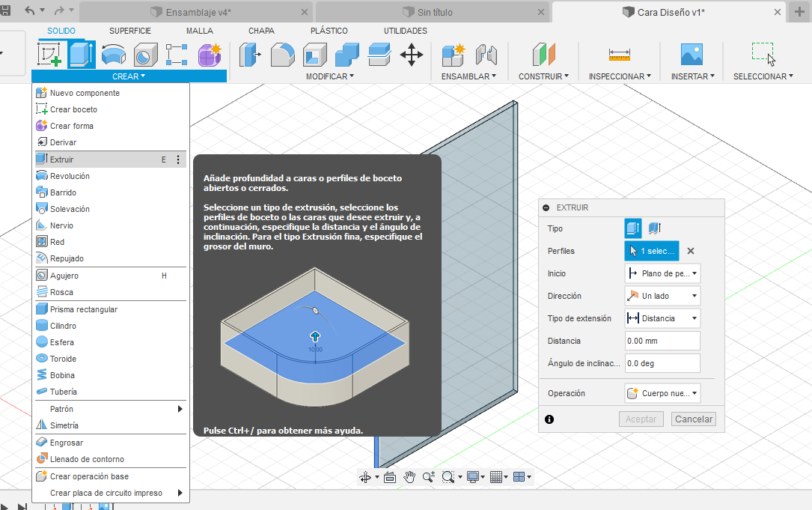Click the Aceptar button

pos(641,419)
